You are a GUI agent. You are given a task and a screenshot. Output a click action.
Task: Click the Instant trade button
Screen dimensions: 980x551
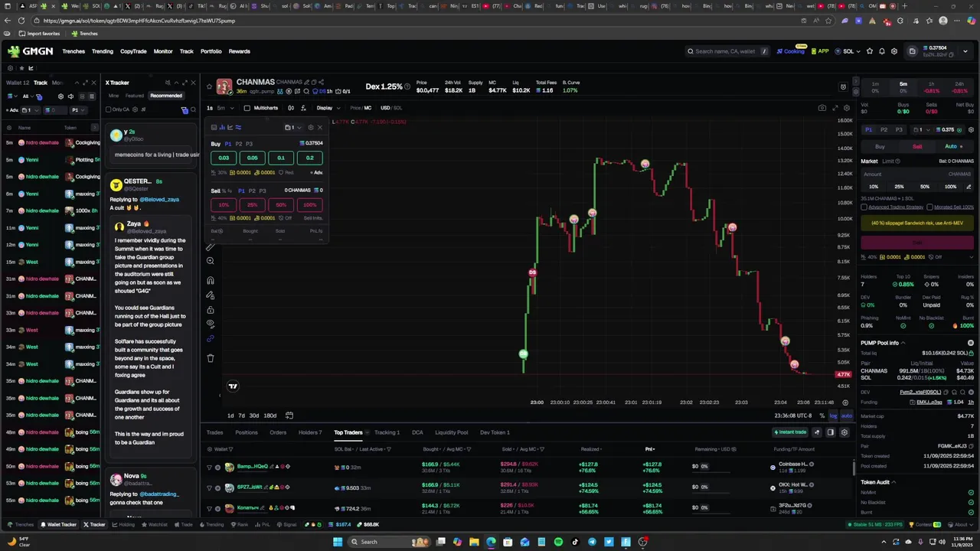click(789, 432)
